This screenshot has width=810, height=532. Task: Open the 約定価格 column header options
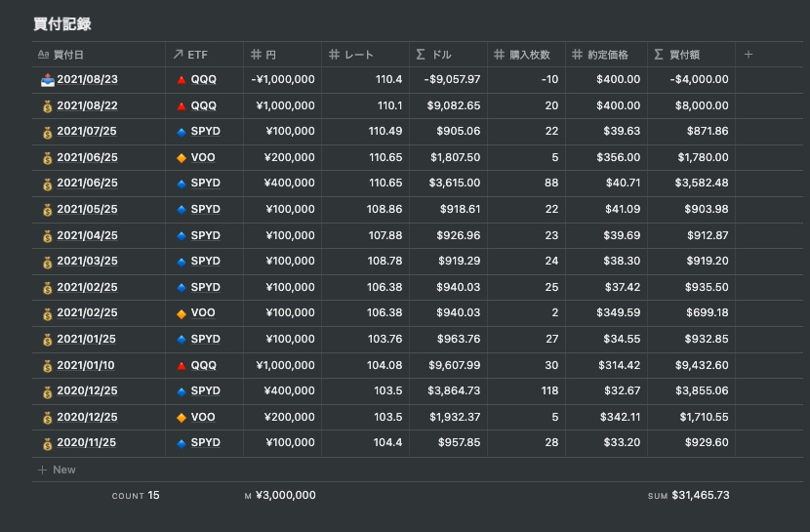(605, 55)
